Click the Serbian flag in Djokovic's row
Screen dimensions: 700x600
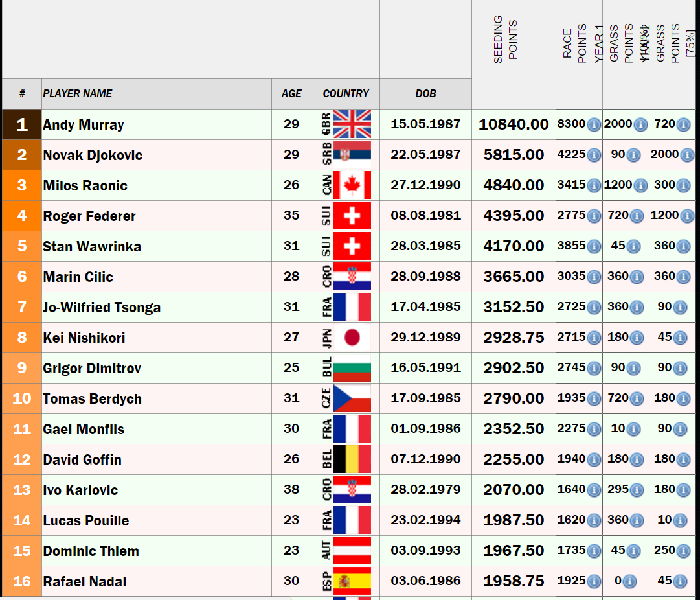[x=352, y=155]
